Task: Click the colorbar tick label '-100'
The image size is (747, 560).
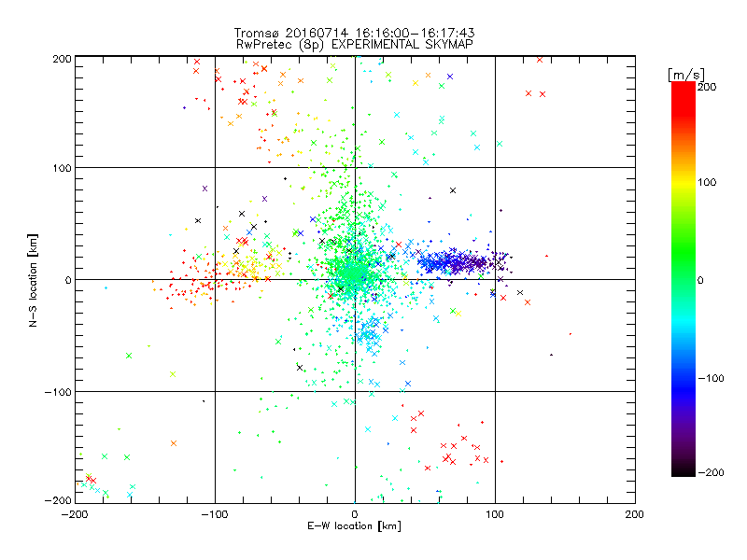Action: pos(711,378)
